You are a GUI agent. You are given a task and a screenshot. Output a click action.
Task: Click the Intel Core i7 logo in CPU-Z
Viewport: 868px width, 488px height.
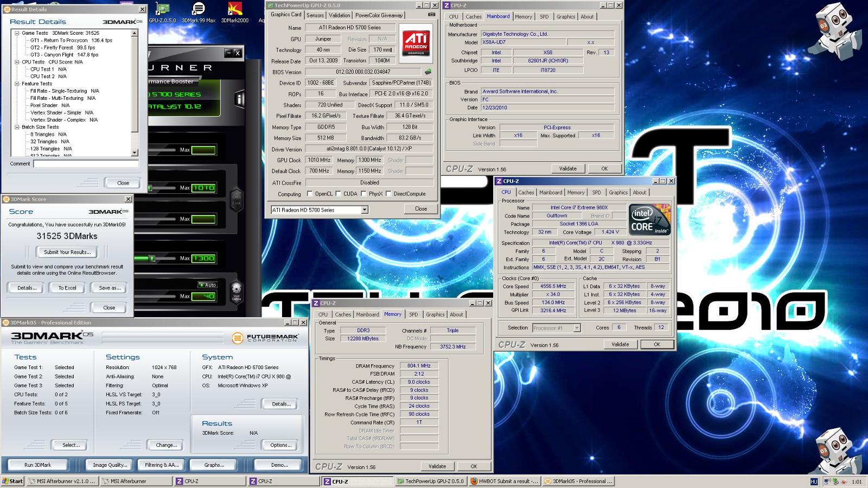coord(650,220)
